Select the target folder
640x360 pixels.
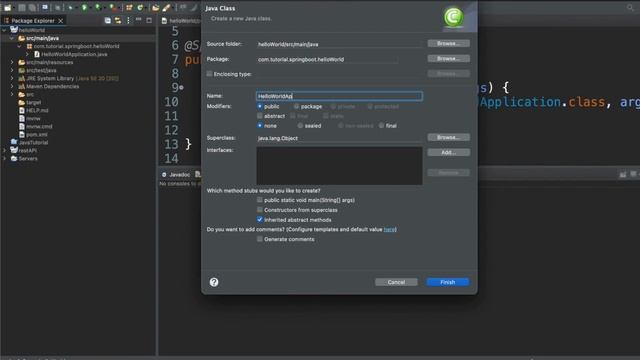(x=33, y=102)
